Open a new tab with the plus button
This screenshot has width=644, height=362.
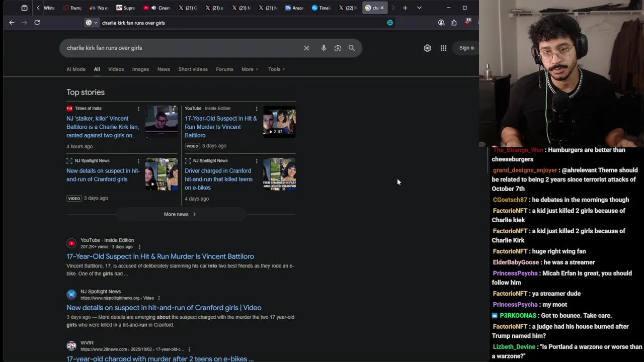point(405,8)
